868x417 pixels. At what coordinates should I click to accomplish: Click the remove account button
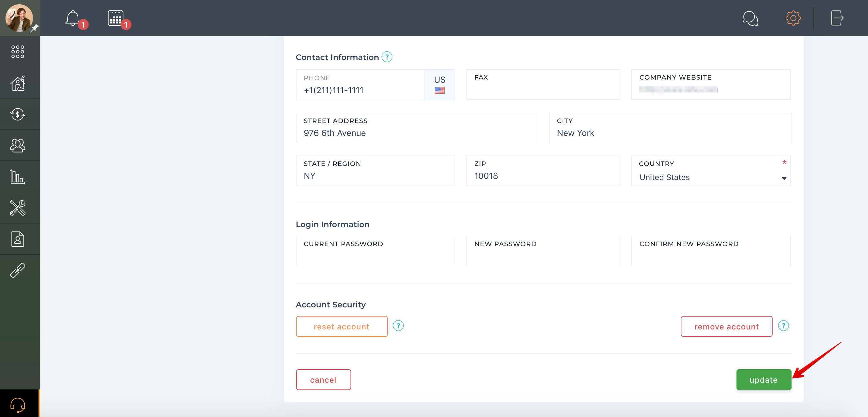[726, 326]
